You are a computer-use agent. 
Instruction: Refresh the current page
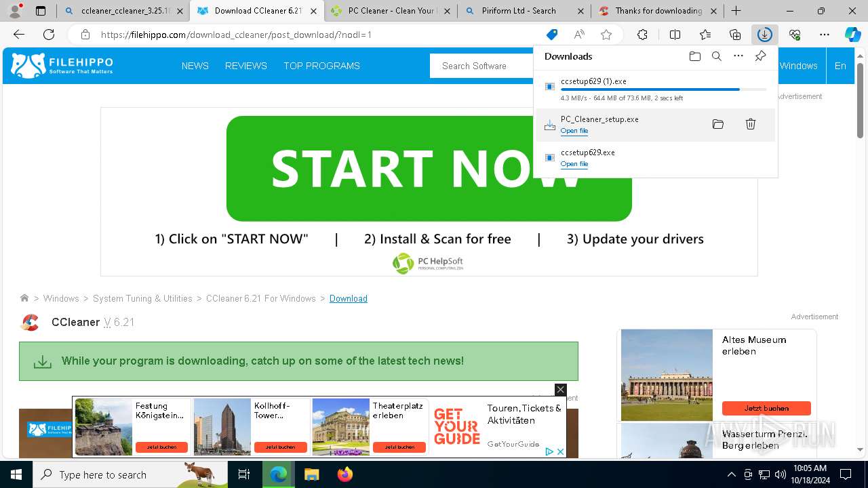tap(49, 35)
